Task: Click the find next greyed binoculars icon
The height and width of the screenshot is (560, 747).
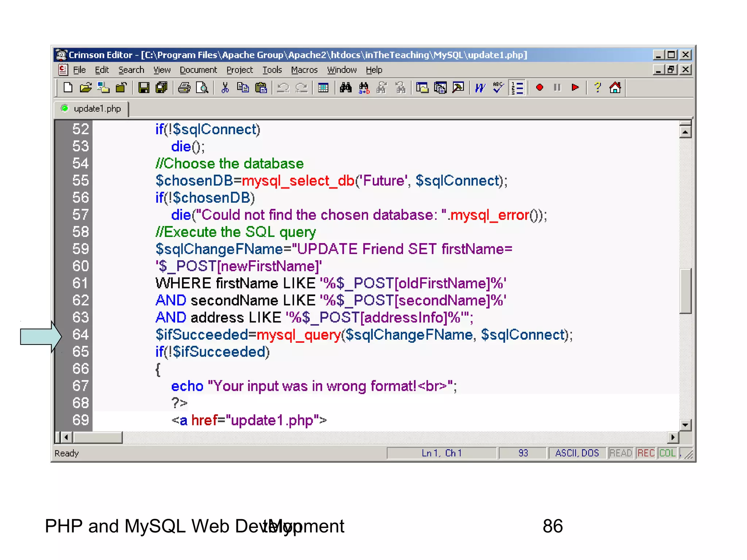Action: [382, 88]
